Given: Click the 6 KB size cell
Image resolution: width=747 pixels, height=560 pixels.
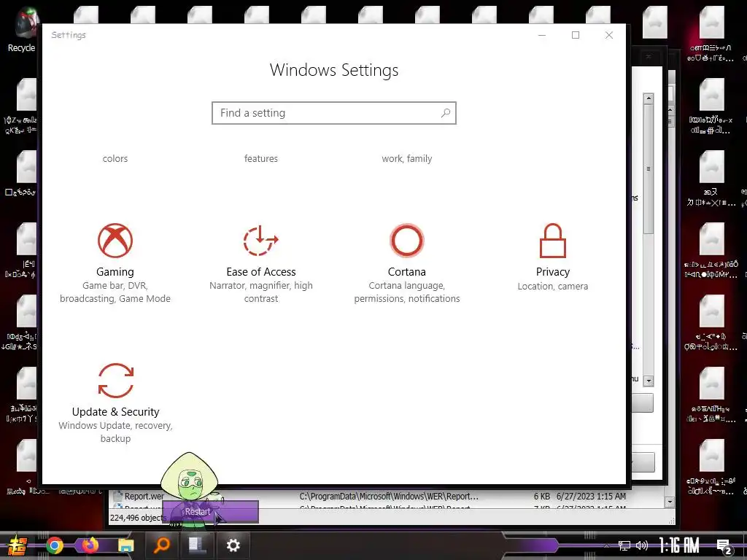Looking at the screenshot, I should click(x=542, y=496).
